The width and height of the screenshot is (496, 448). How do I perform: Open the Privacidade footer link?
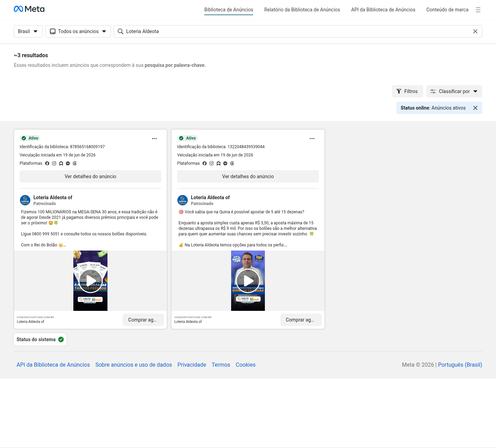(192, 365)
